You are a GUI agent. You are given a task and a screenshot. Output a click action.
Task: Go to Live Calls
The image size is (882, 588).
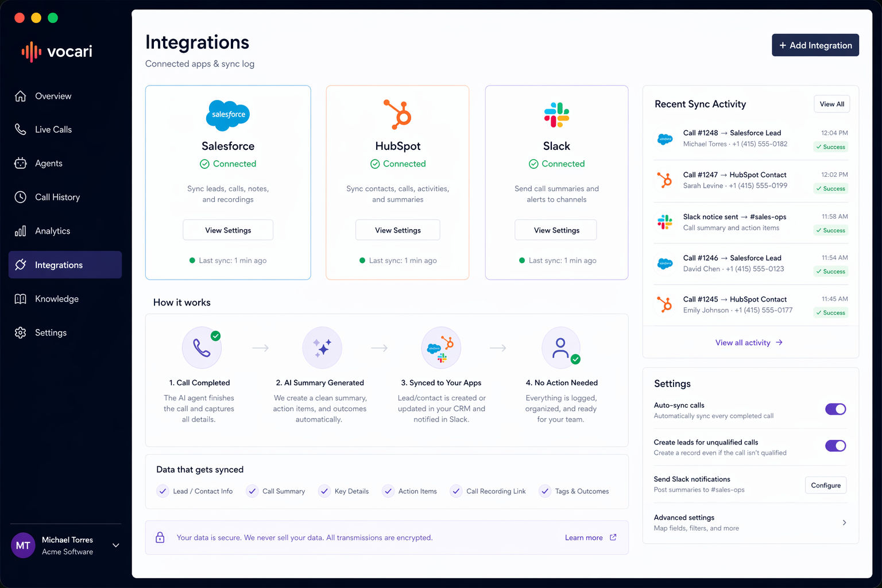pos(65,129)
